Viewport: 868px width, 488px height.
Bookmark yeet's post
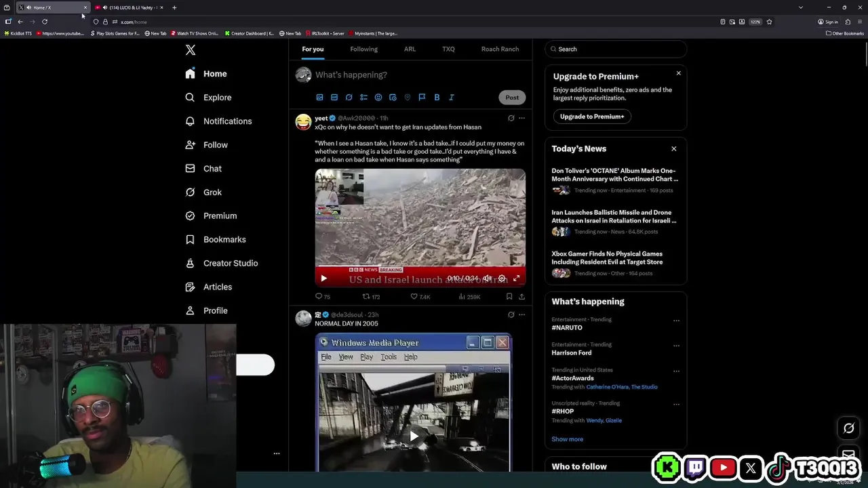tap(509, 297)
